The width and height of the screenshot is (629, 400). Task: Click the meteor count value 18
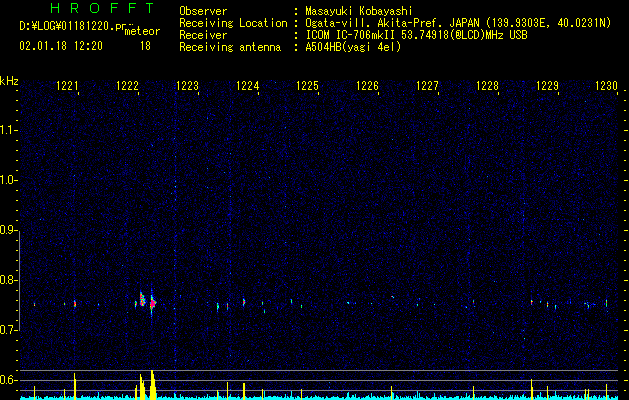[x=145, y=46]
